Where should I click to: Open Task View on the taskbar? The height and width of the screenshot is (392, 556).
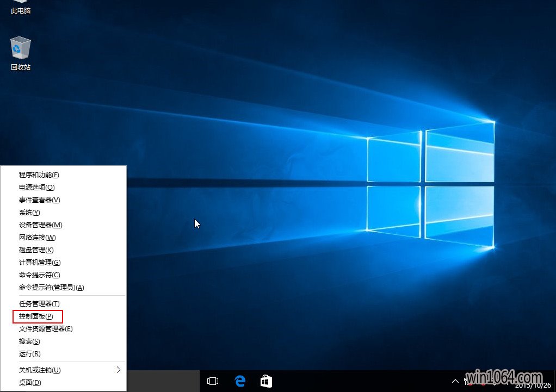(x=213, y=381)
